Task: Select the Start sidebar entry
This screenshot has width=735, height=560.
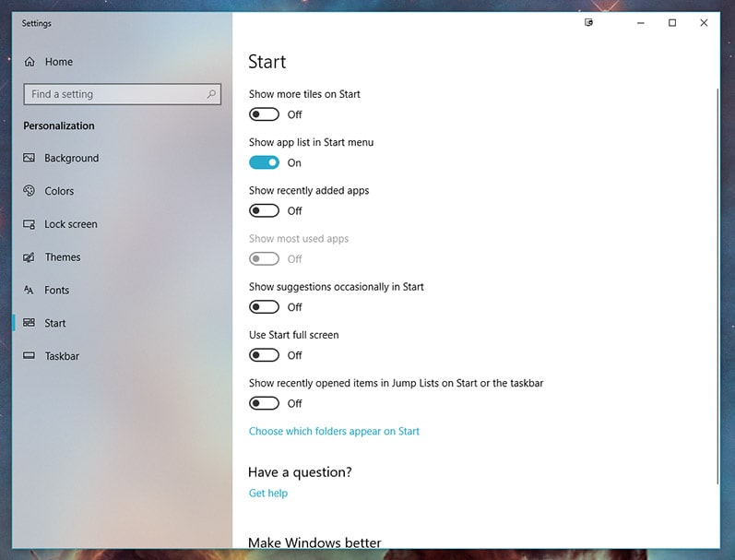Action: pyautogui.click(x=122, y=323)
